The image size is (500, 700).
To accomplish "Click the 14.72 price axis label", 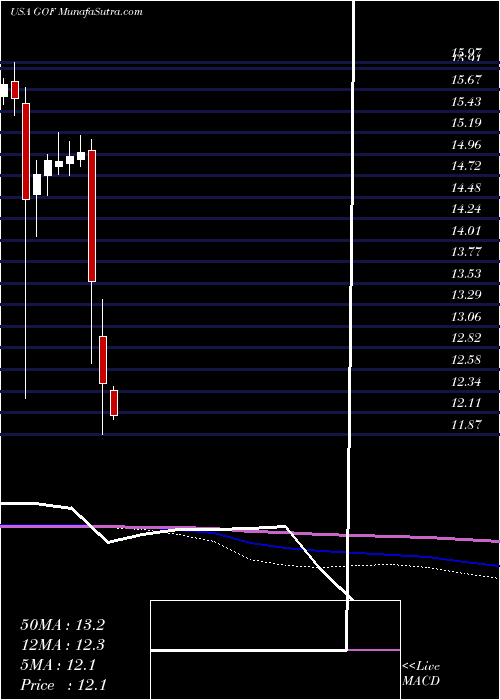I will coord(467,166).
